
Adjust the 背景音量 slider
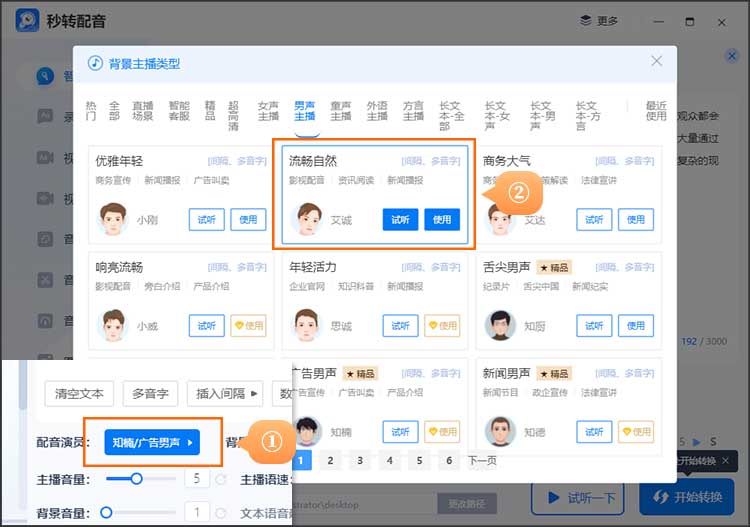(139, 513)
